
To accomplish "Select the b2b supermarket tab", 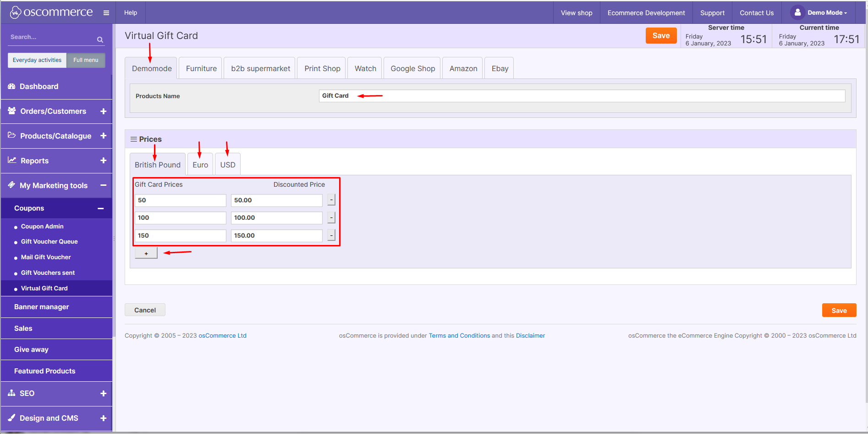I will click(260, 68).
